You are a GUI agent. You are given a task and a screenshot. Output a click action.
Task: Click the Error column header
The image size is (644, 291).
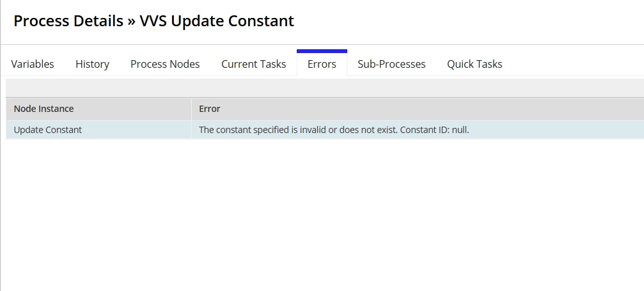(x=210, y=109)
